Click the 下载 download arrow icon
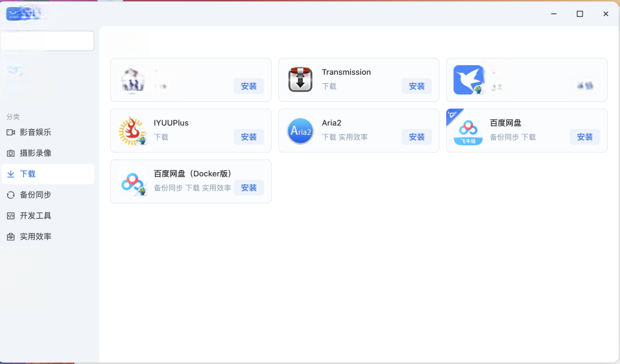620x364 pixels. 11,174
